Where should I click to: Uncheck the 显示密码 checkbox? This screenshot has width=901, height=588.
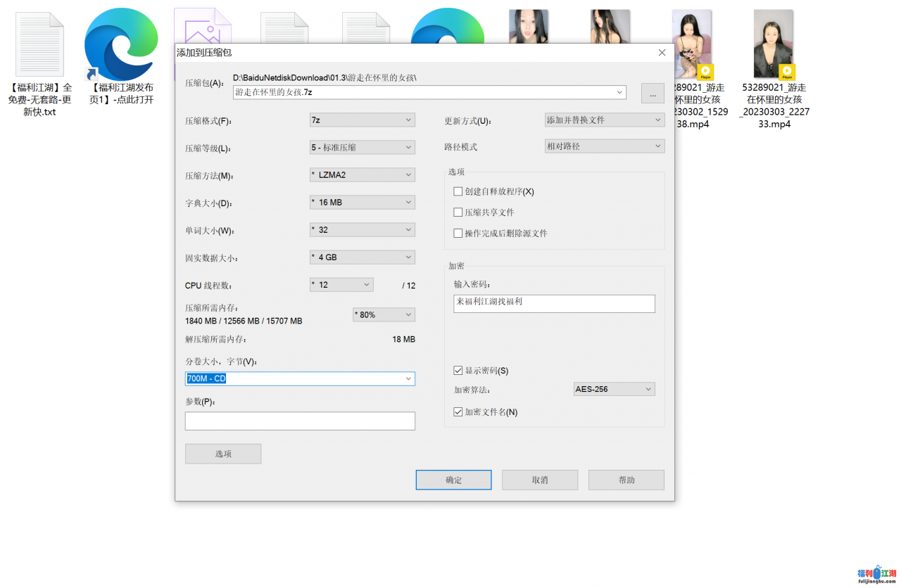tap(458, 371)
